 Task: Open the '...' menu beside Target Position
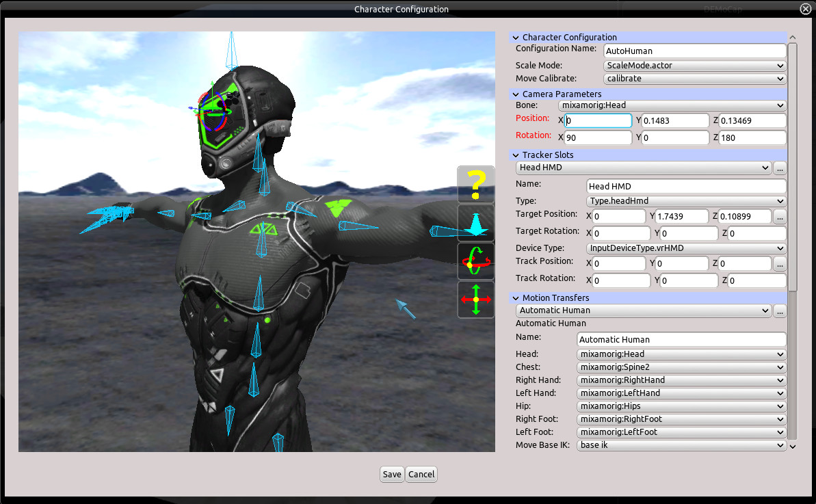(780, 215)
